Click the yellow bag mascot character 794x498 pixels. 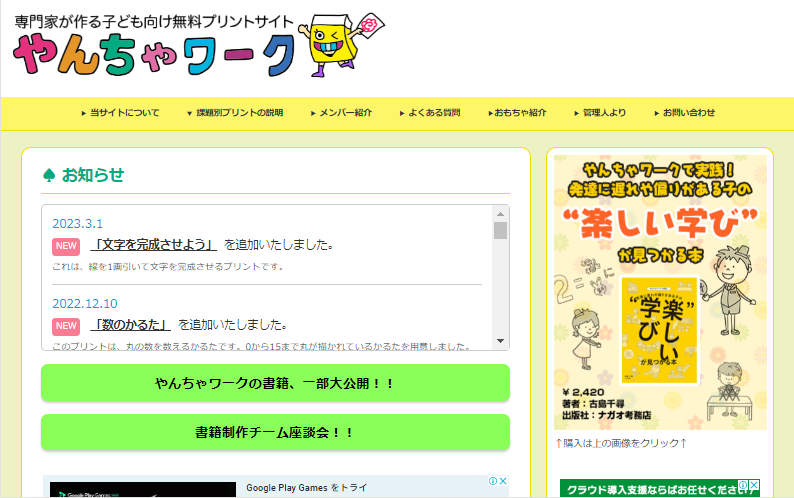pyautogui.click(x=342, y=45)
